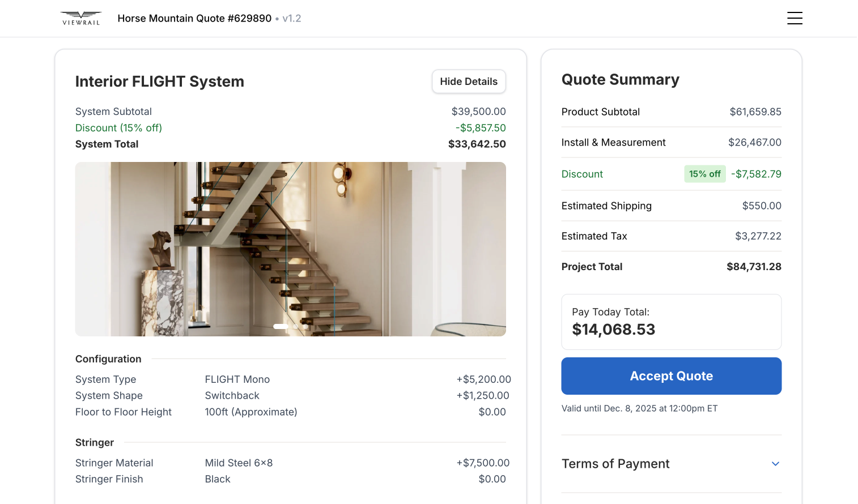
Task: Select the quote version v1.2
Action: tap(292, 18)
